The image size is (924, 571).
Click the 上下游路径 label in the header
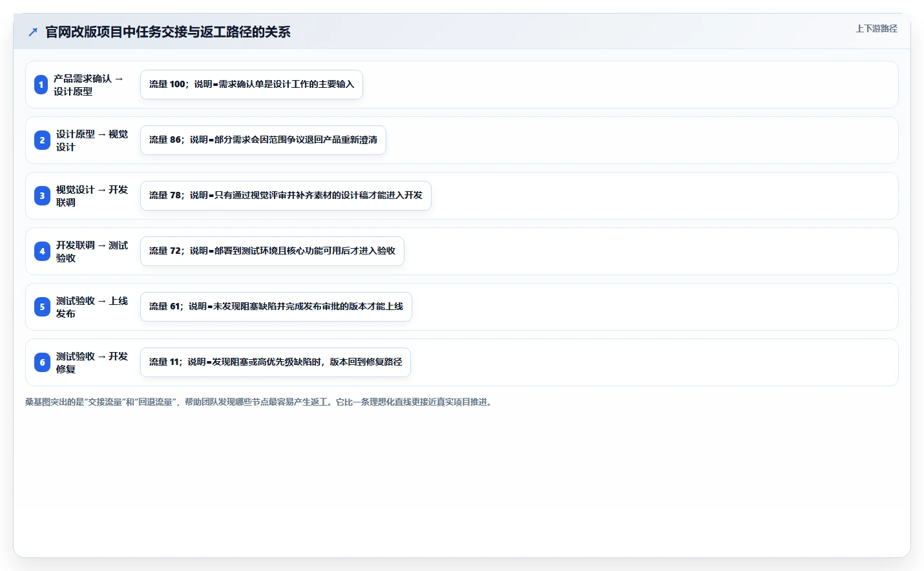pos(876,28)
